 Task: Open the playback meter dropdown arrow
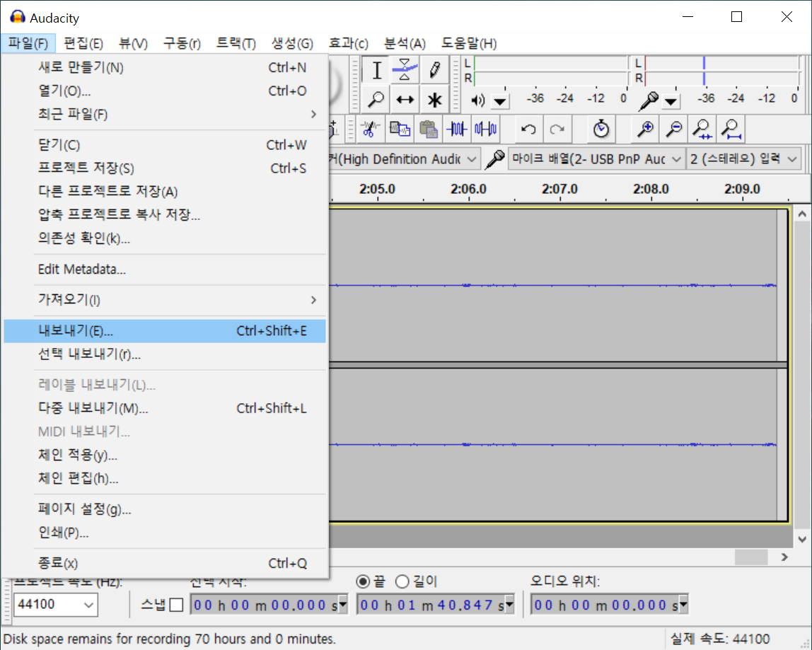[x=500, y=101]
